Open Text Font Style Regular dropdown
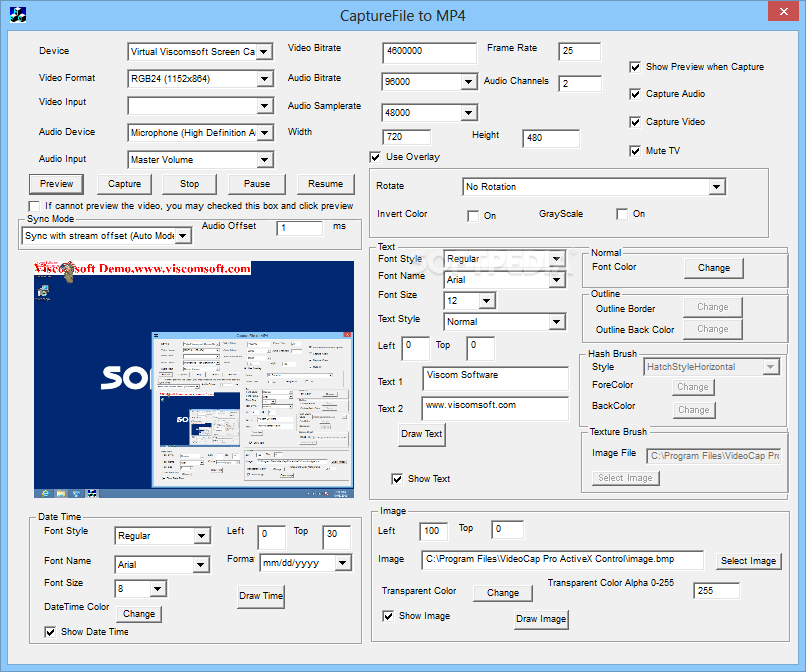 (557, 259)
